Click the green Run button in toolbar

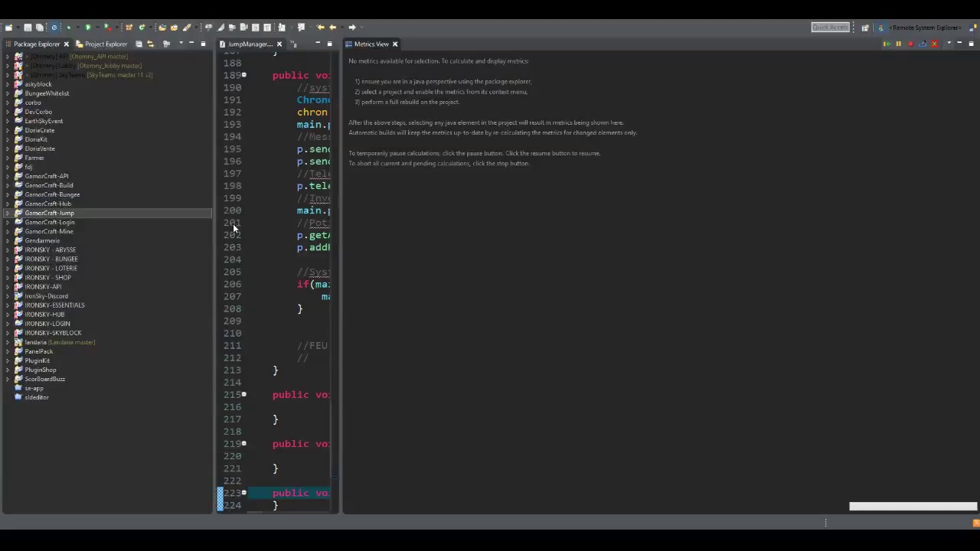[x=87, y=28]
